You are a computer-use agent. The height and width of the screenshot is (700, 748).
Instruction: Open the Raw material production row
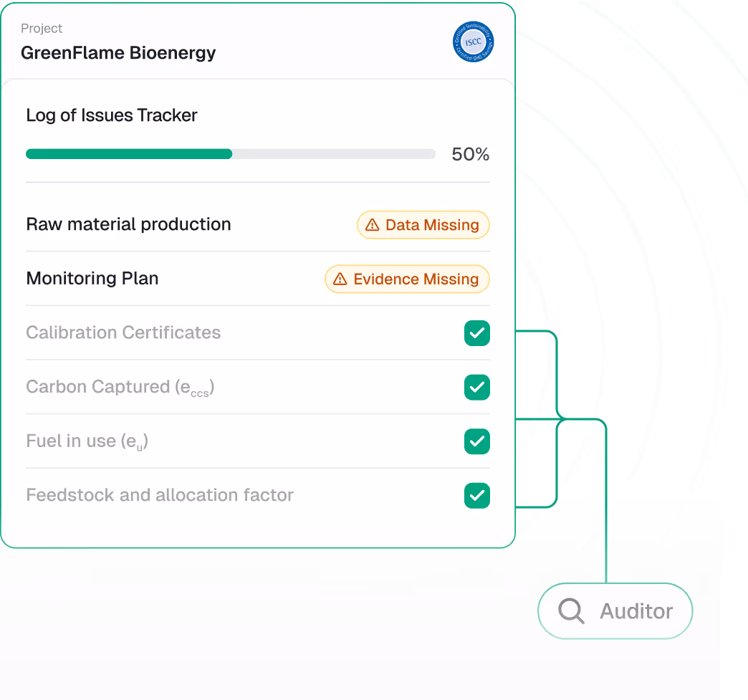tap(258, 225)
